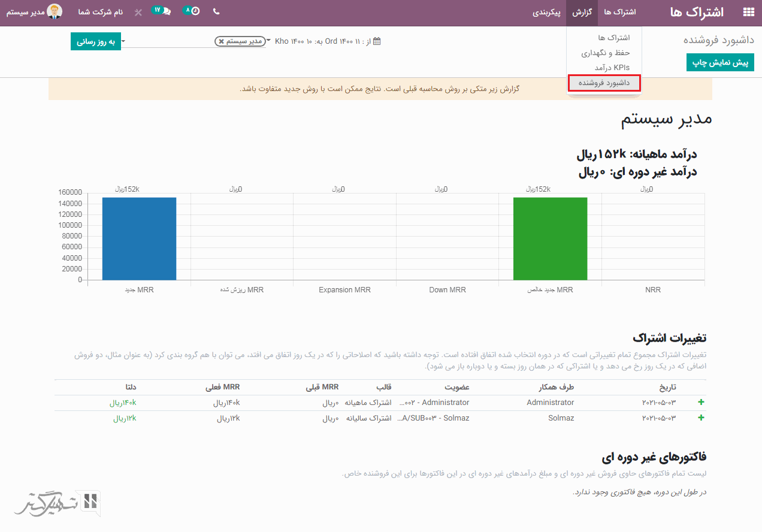Click the 160000 y-axis value

(x=70, y=192)
